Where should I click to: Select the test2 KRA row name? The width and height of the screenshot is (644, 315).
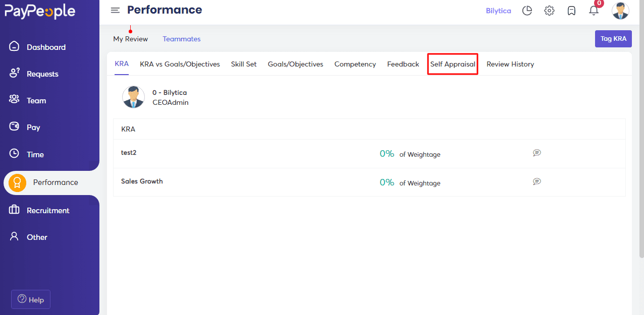[x=129, y=152]
